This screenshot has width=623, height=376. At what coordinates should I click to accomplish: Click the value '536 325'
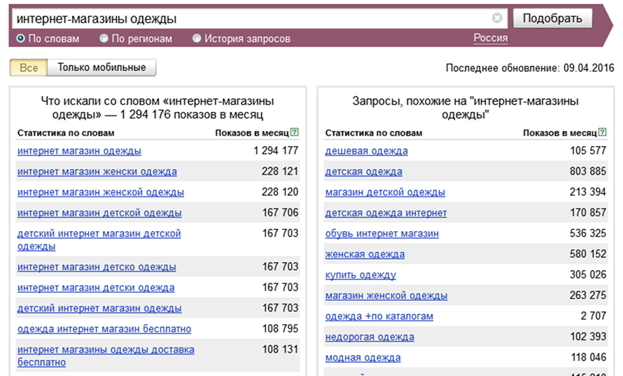click(x=588, y=233)
